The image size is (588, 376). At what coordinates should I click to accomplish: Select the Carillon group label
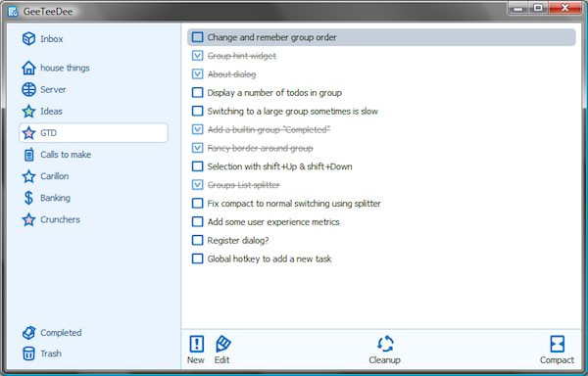click(55, 176)
